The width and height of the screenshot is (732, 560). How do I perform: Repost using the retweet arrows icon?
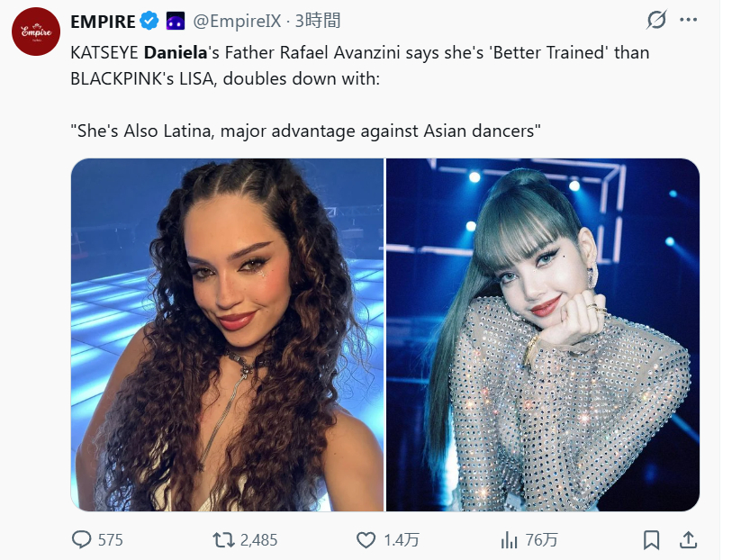click(x=223, y=540)
